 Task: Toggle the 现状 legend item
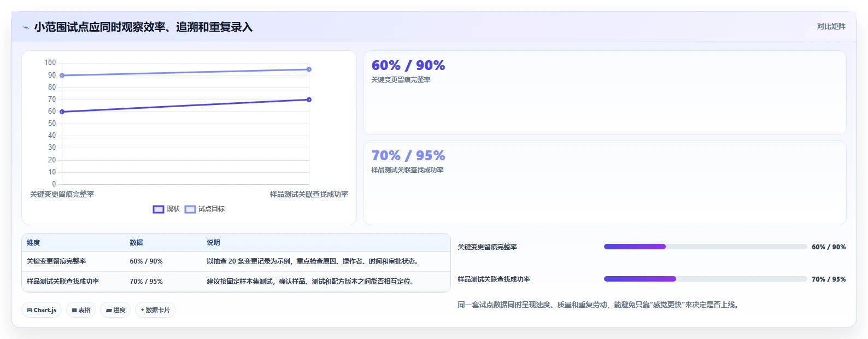click(166, 209)
